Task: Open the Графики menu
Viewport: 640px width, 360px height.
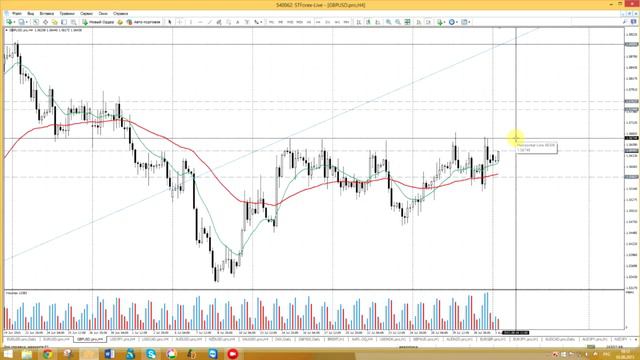Action: [67, 13]
